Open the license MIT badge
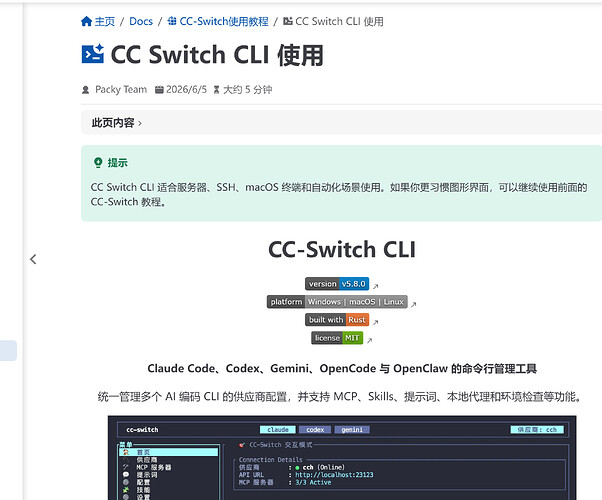602x500 pixels. (x=337, y=338)
